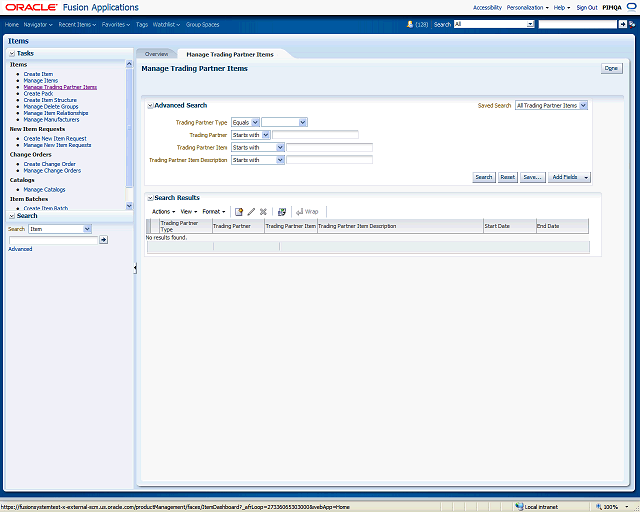Open the left panel Search Item dropdown
The width and height of the screenshot is (640, 512).
[x=87, y=229]
